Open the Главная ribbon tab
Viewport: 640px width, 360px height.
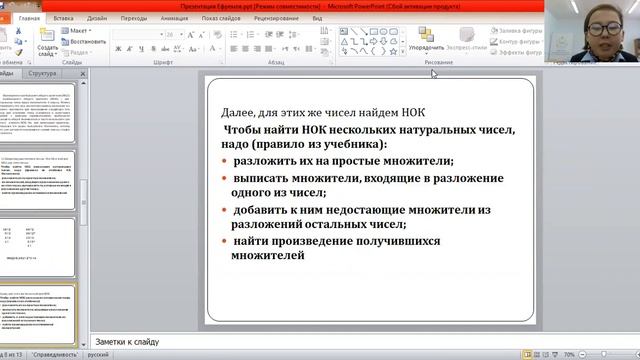pos(29,18)
